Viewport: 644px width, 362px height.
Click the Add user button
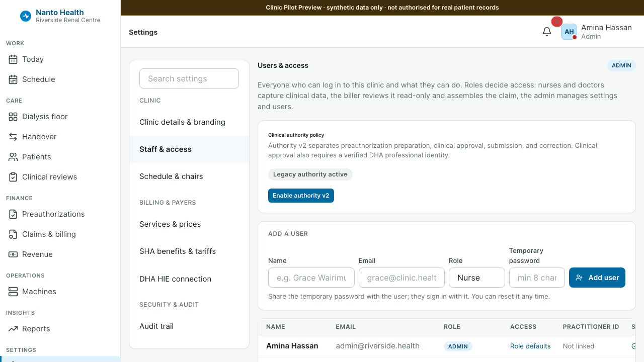coord(597,278)
